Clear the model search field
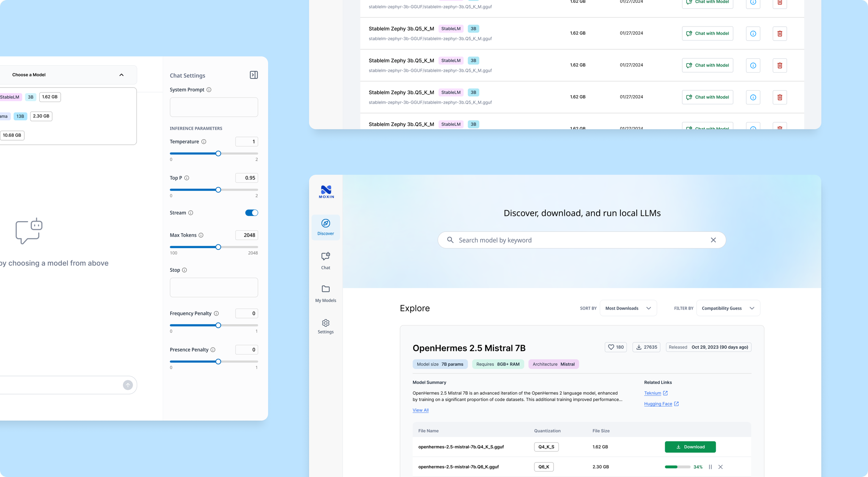Viewport: 868px width, 477px height. coord(713,240)
